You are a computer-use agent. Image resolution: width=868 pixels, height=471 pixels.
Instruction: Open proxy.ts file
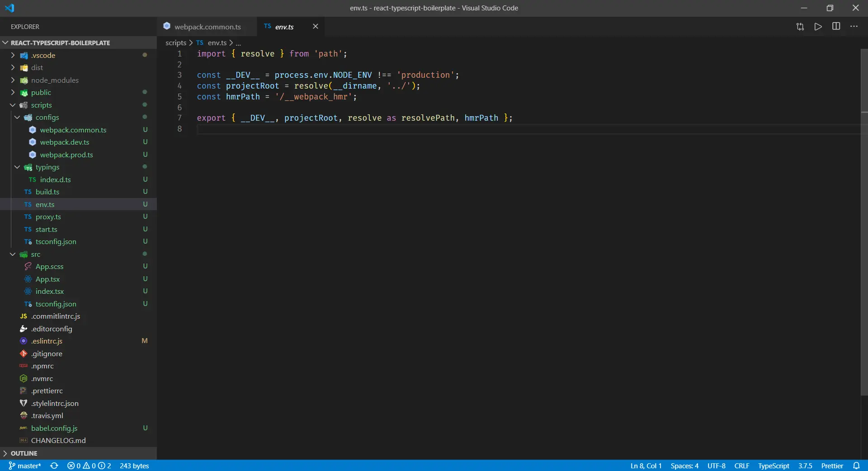pos(78,217)
